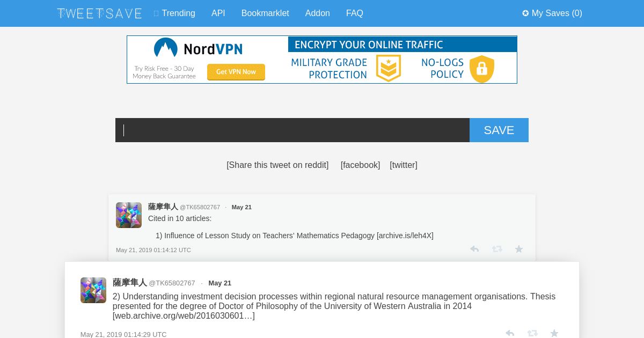Click the May 21 date on the first tweet

click(241, 207)
